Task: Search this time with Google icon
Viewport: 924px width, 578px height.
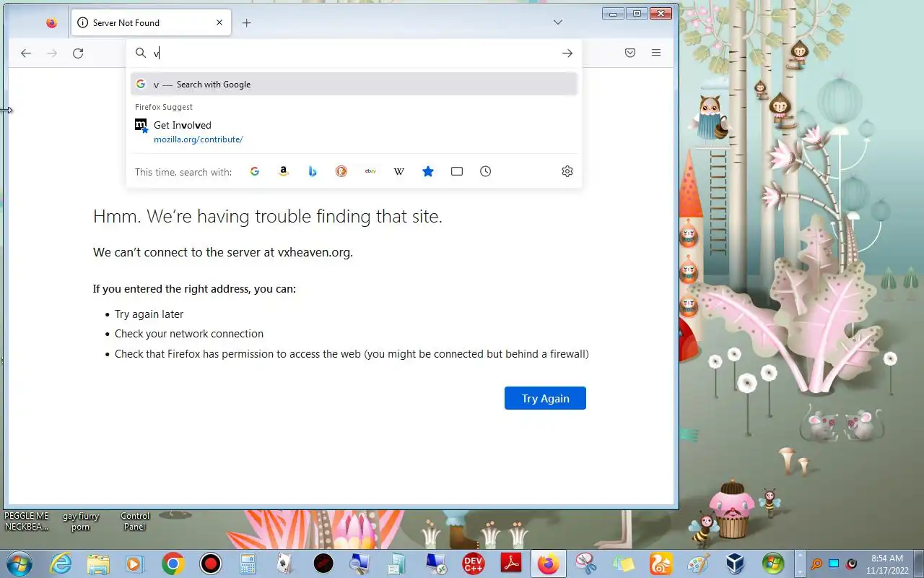Action: click(255, 171)
